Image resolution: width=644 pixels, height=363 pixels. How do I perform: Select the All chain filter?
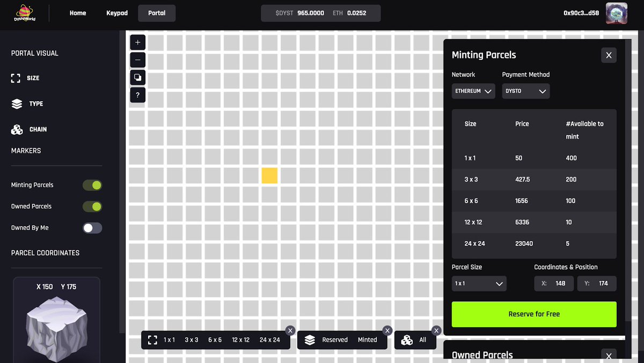pos(423,340)
